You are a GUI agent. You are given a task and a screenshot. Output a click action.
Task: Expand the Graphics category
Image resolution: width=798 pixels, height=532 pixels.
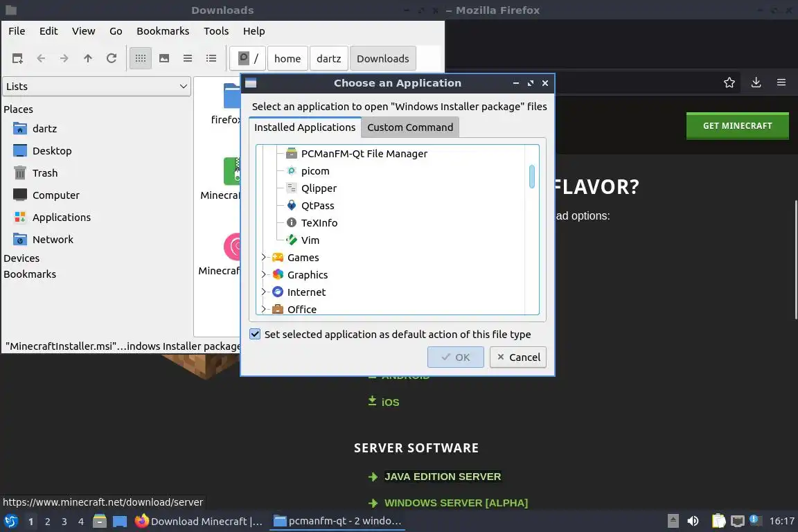tap(264, 275)
